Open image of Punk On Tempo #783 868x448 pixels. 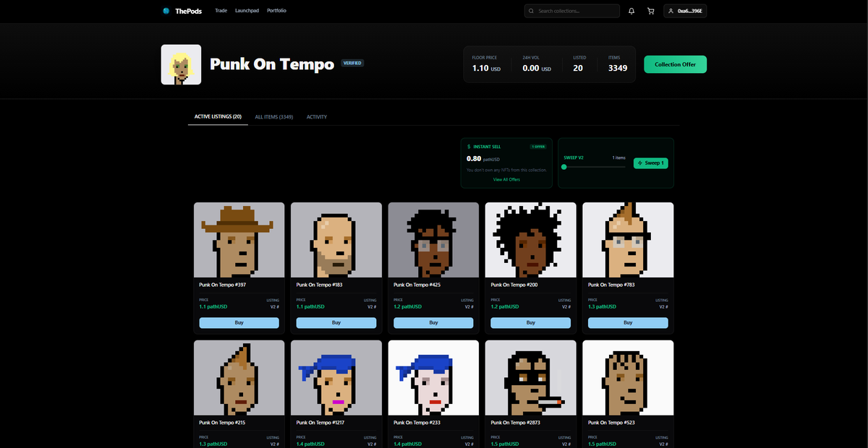tap(628, 240)
